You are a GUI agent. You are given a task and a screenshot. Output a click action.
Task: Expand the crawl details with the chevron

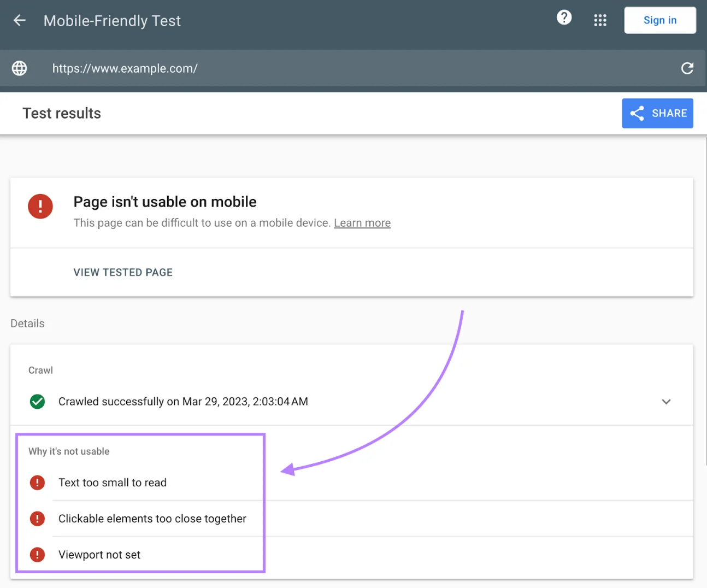click(666, 401)
